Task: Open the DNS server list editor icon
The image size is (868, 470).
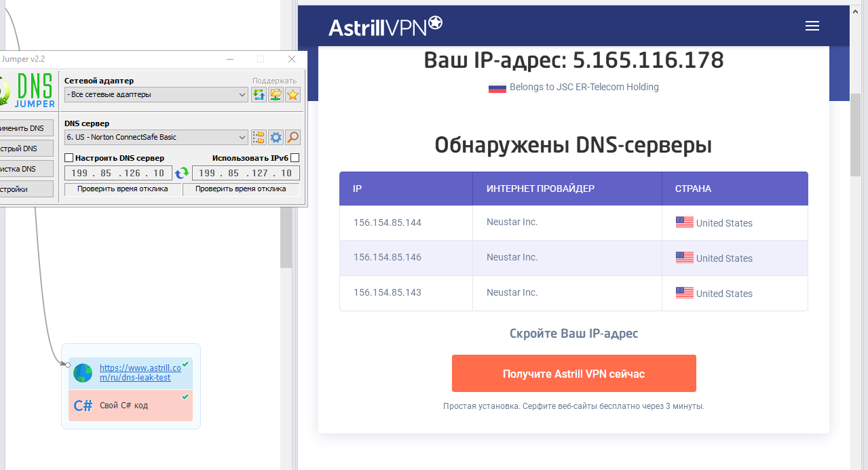Action: [259, 138]
